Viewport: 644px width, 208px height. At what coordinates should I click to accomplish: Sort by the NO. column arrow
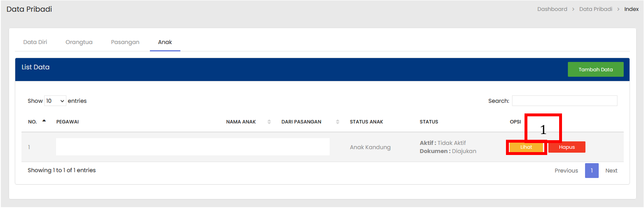tap(44, 121)
